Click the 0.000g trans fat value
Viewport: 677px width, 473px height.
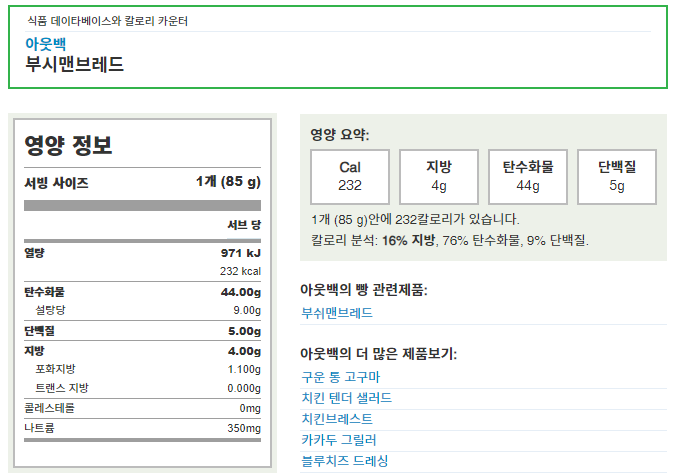[x=244, y=388]
